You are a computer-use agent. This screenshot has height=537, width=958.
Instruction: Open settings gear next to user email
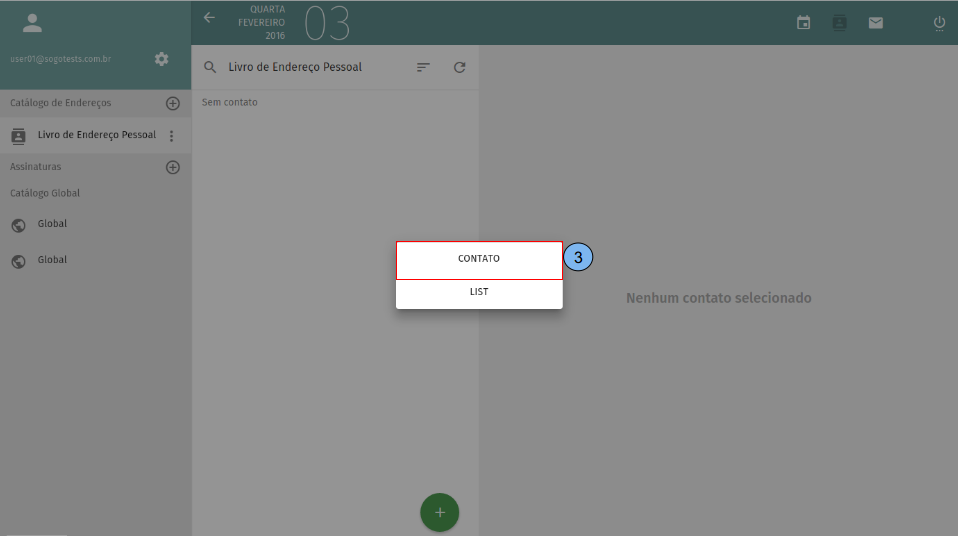(x=161, y=59)
